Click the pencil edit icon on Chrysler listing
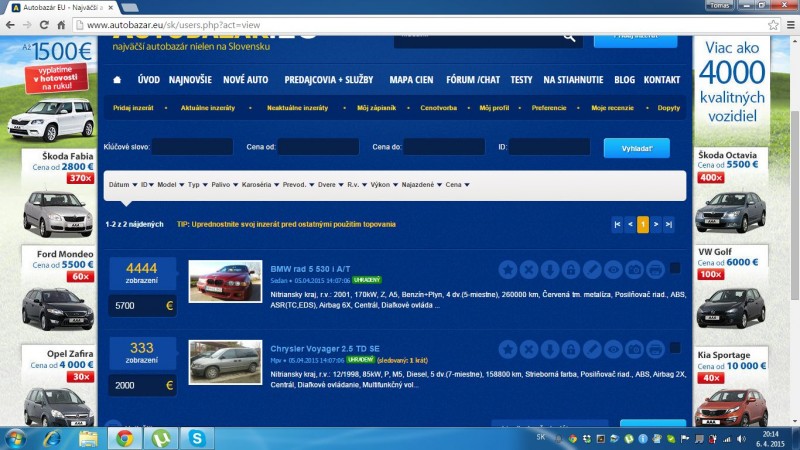 coord(592,349)
